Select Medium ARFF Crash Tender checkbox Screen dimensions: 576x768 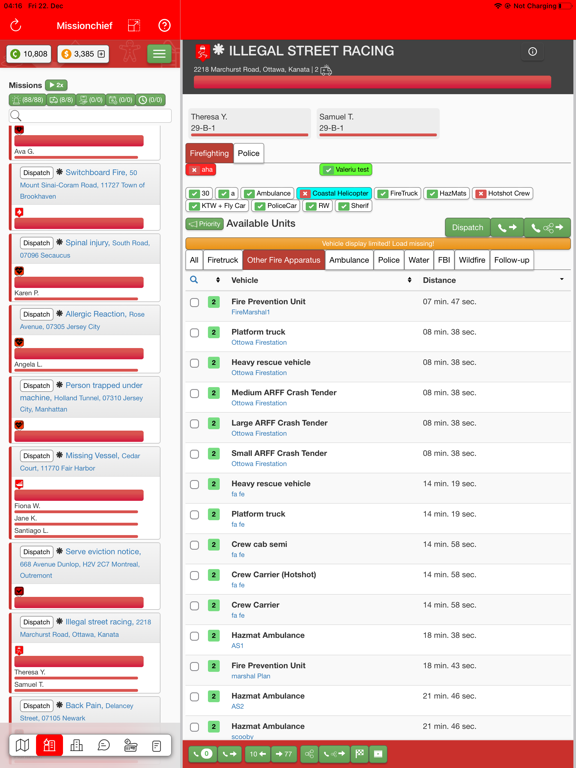(194, 393)
